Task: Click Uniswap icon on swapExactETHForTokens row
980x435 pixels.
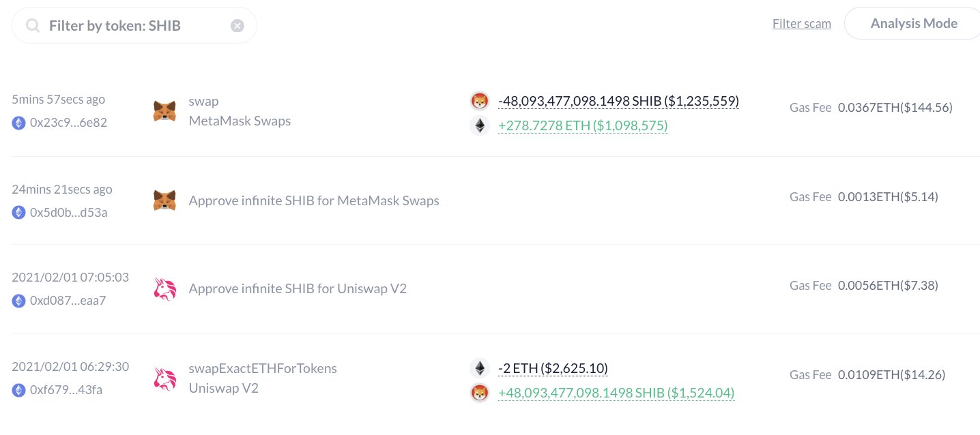Action: coord(164,378)
